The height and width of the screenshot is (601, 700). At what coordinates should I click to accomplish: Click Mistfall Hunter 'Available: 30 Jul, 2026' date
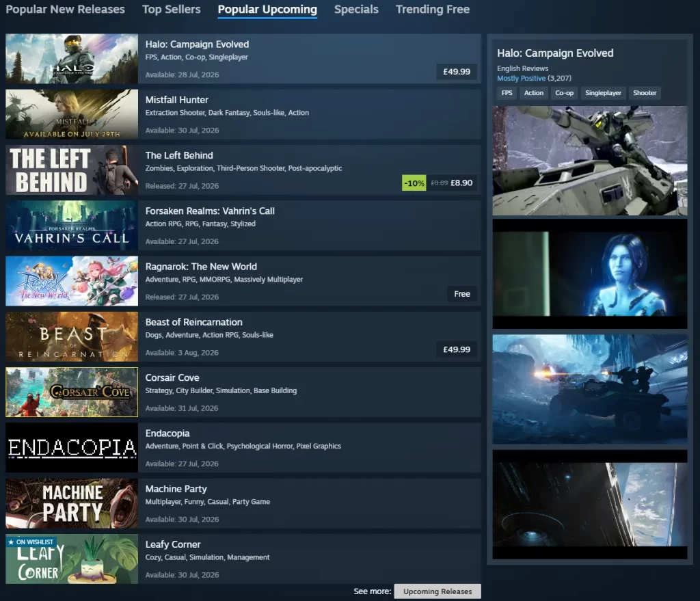point(182,131)
